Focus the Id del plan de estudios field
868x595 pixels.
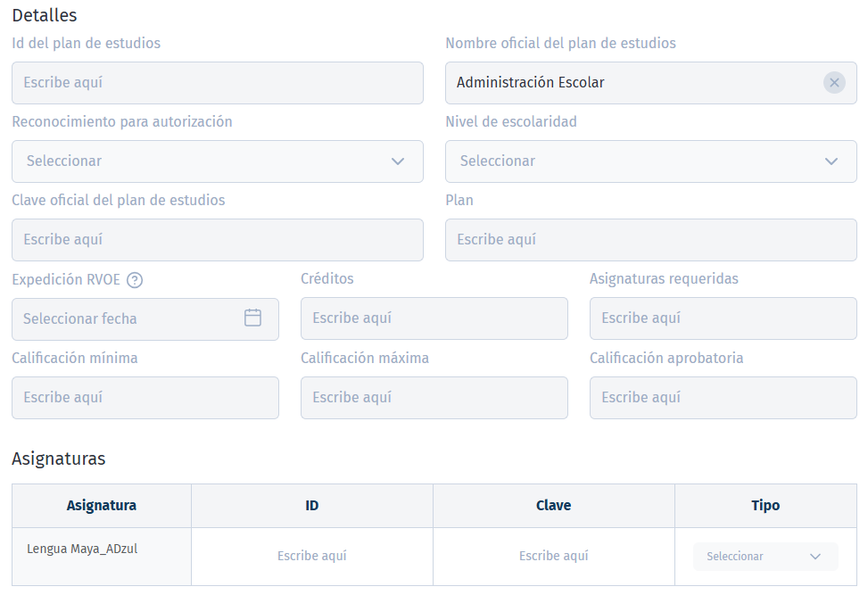pos(217,82)
